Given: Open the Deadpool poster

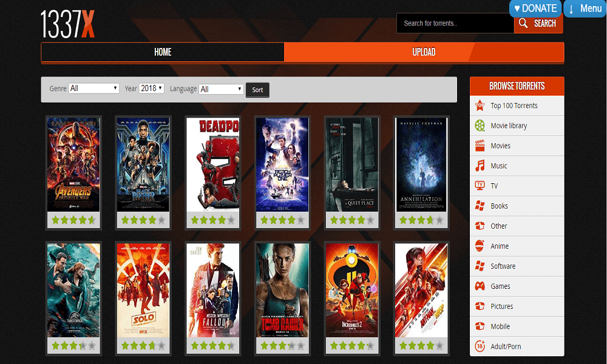Looking at the screenshot, I should click(x=213, y=165).
